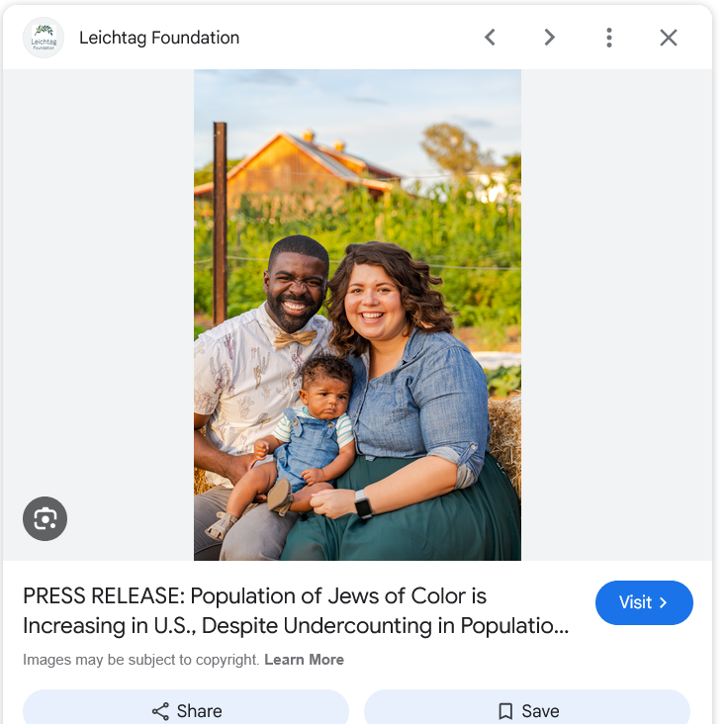
Task: Click the share icon beside Share label
Action: pos(160,711)
